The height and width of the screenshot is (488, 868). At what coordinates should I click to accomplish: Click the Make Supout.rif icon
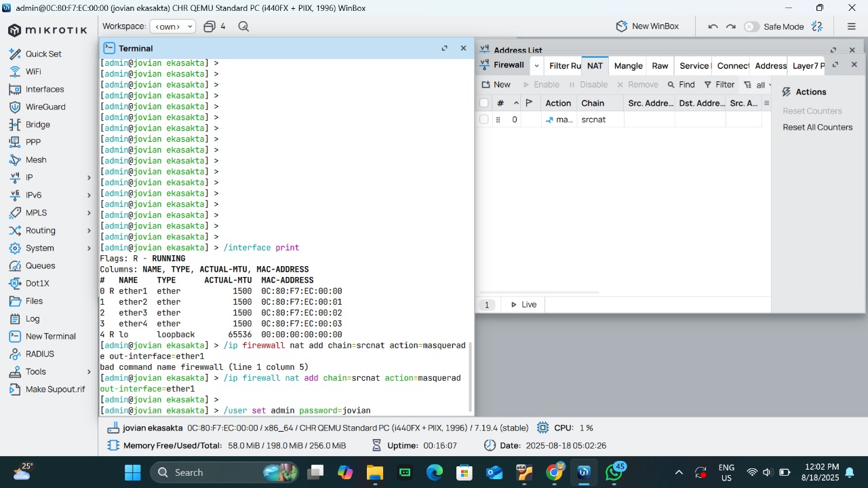(x=15, y=390)
